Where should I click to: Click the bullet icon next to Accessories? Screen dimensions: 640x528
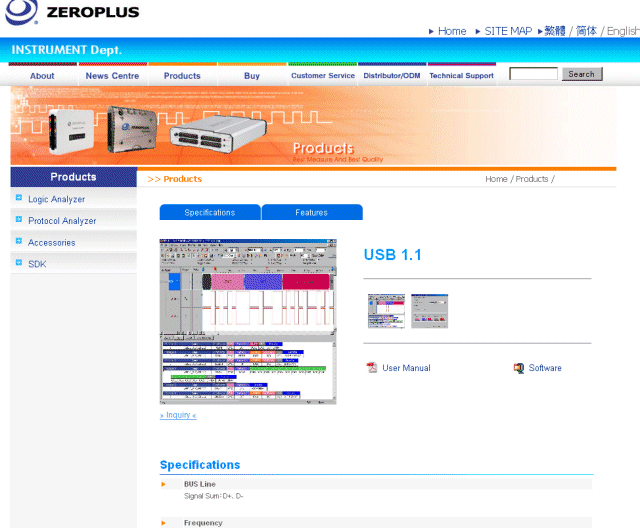(19, 241)
